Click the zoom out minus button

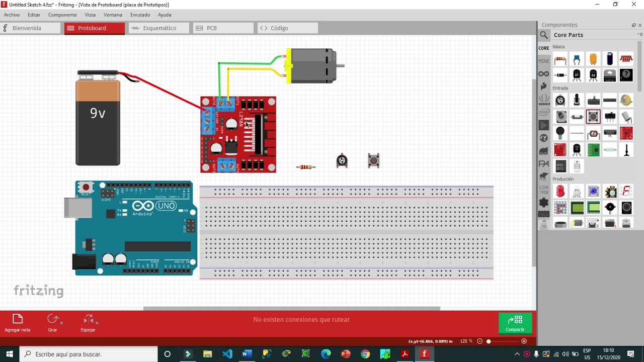479,341
